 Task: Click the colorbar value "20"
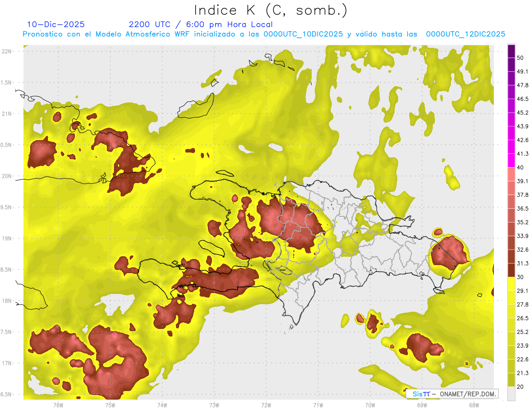point(520,387)
